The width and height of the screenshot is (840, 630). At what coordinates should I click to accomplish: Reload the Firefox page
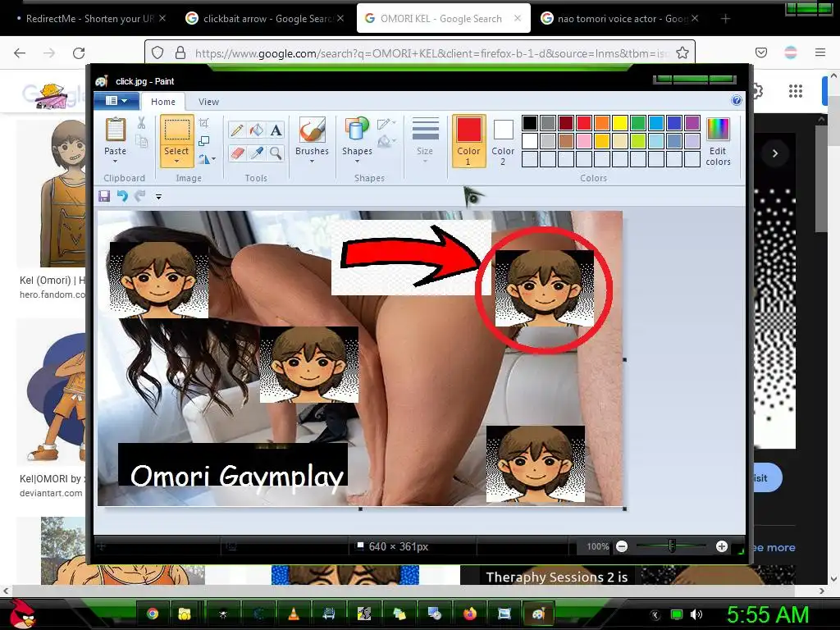[x=79, y=53]
